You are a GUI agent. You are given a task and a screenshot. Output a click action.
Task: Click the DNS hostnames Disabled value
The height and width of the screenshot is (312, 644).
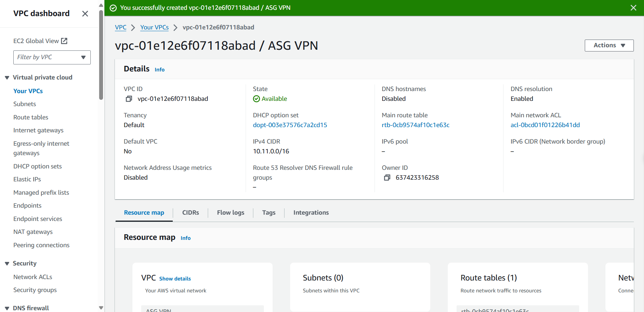pos(394,99)
